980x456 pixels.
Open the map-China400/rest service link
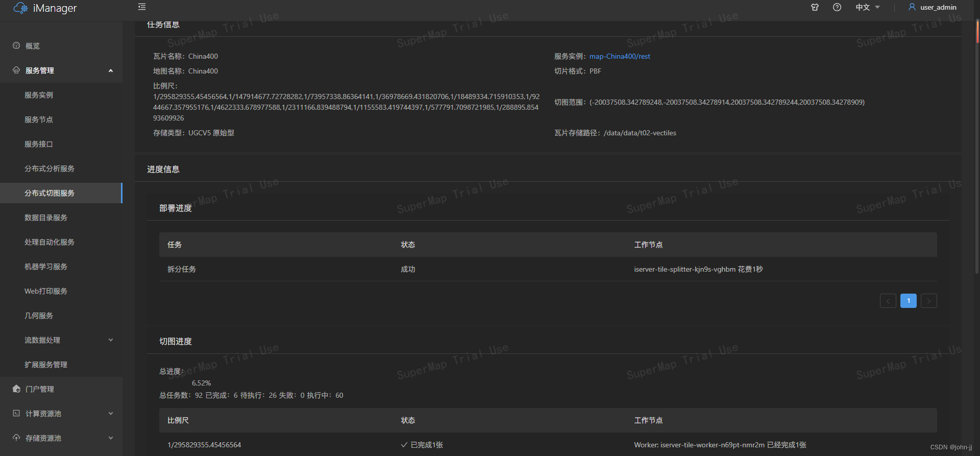[620, 56]
